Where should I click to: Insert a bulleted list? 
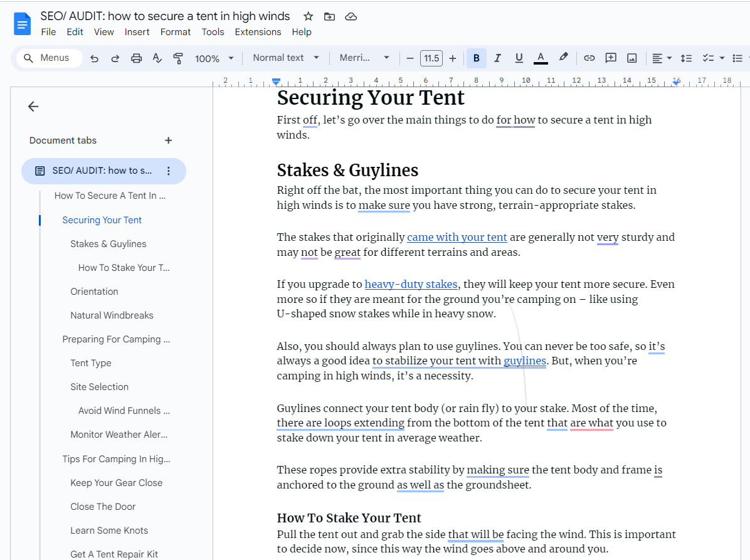point(737,58)
